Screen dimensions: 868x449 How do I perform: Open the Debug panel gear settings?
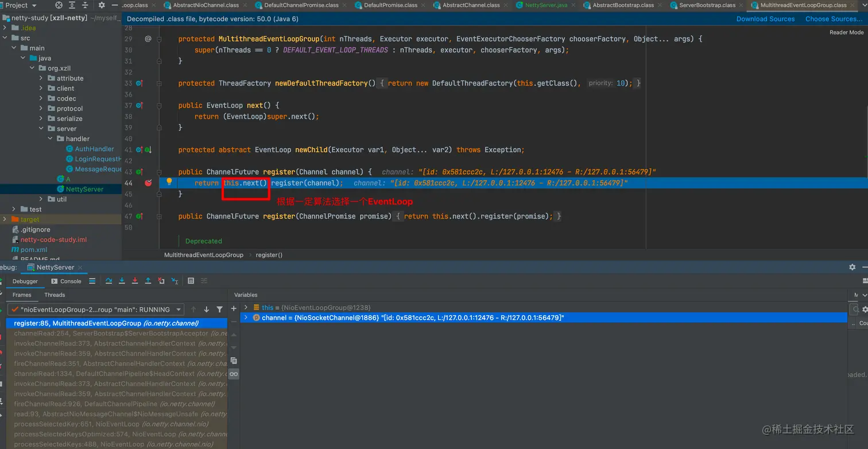click(852, 267)
